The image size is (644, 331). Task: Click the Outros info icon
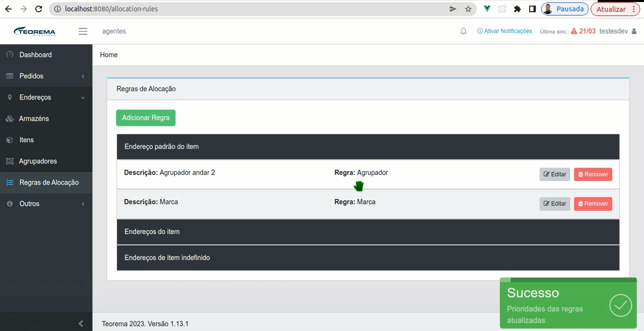pos(10,204)
